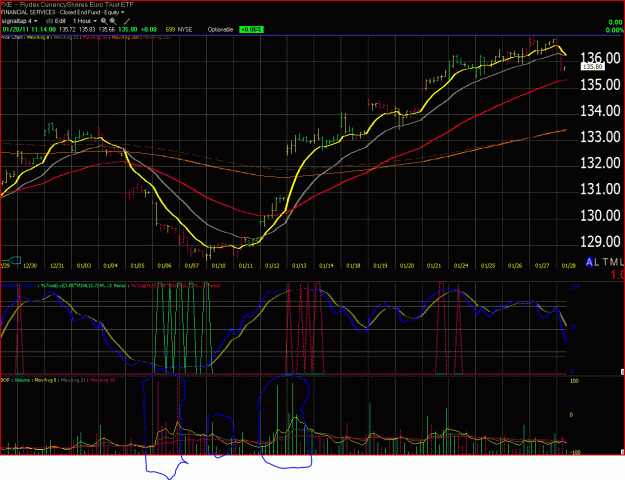Click the 130.00 price axis label
The image size is (625, 480).
click(x=600, y=215)
